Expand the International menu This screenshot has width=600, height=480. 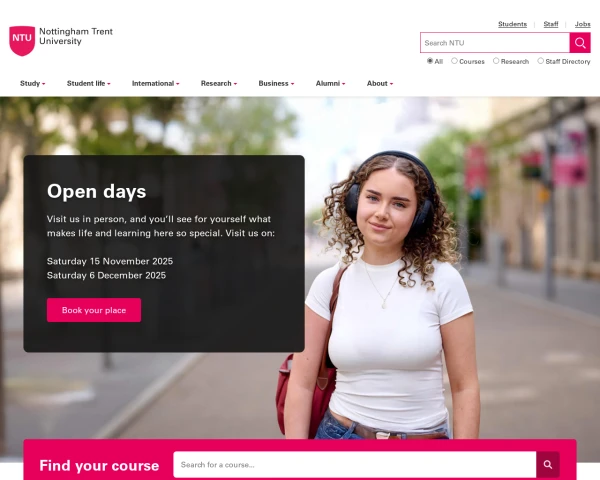(x=155, y=83)
